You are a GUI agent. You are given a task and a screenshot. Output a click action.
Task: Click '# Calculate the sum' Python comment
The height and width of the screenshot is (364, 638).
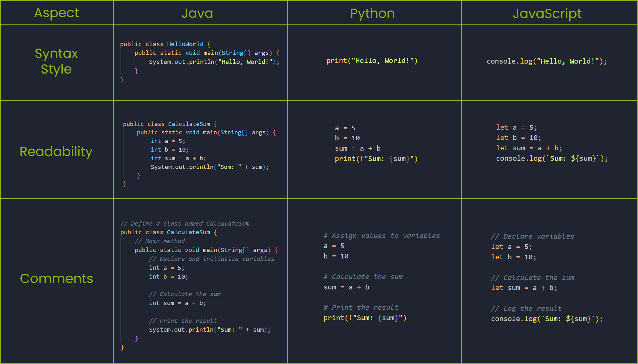363,277
